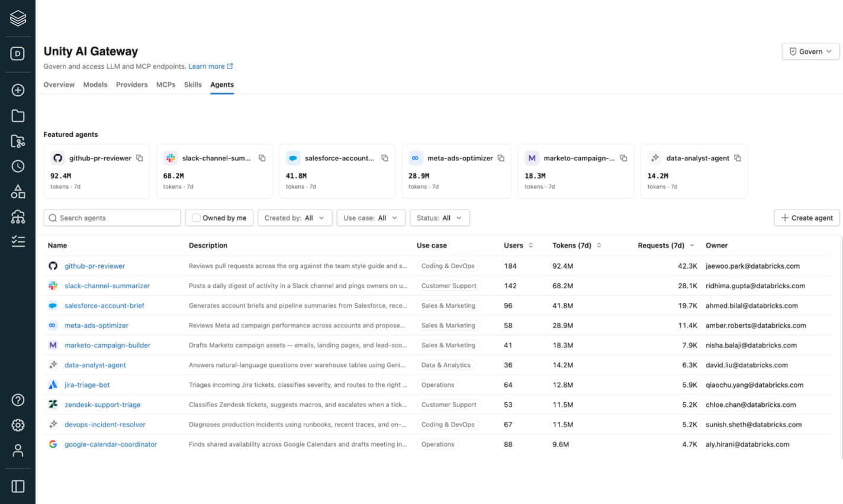Viewport: 843px width, 504px height.
Task: Copy data-analyst-agent featured card name
Action: click(738, 158)
